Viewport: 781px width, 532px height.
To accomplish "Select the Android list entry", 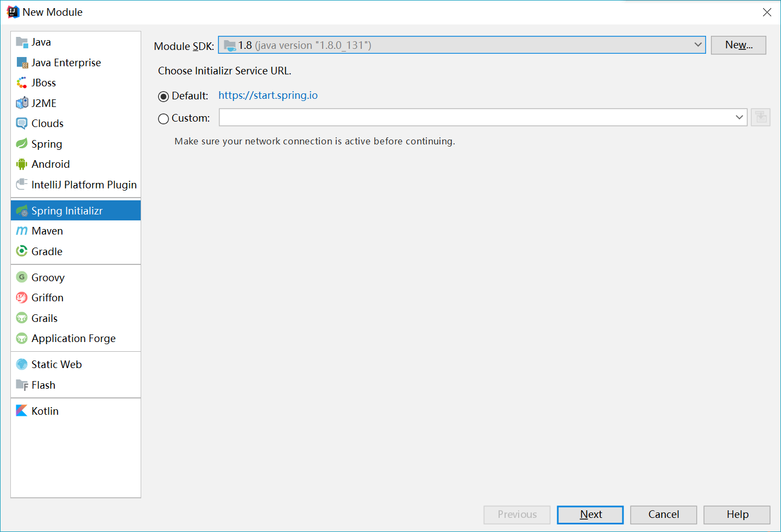I will click(x=75, y=164).
